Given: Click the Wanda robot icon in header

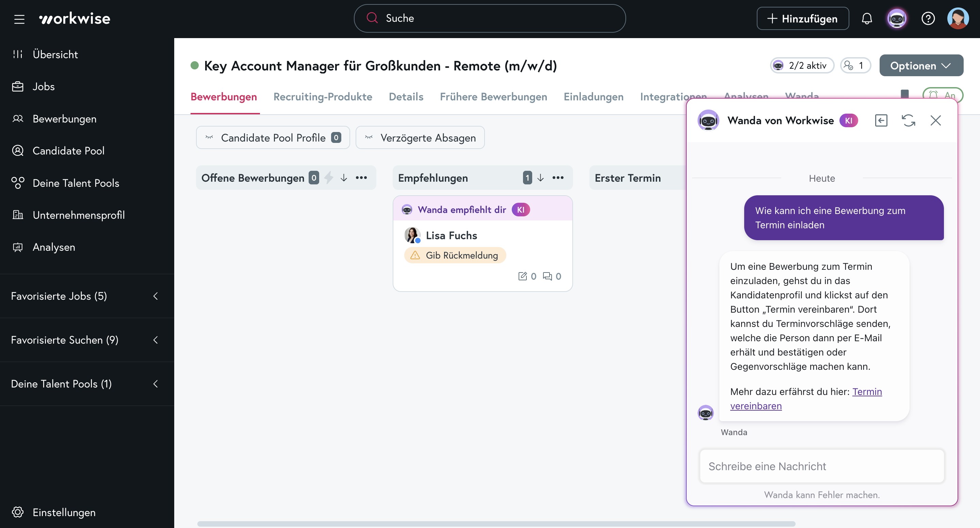Looking at the screenshot, I should click(x=897, y=18).
